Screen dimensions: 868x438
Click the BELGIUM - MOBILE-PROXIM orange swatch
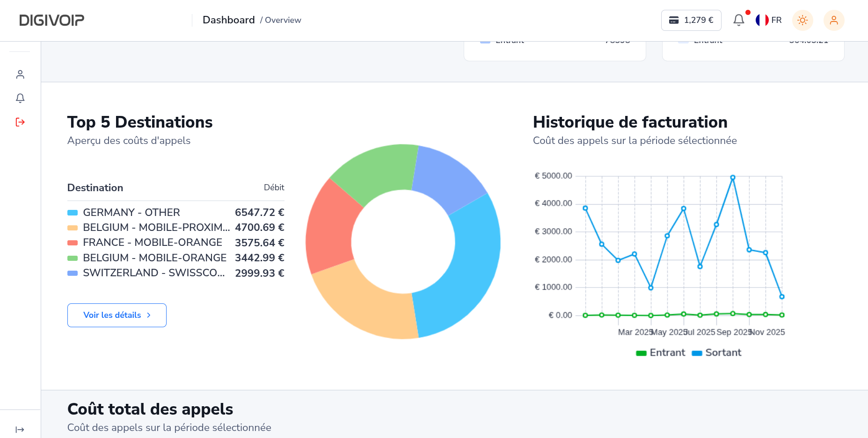click(x=73, y=228)
